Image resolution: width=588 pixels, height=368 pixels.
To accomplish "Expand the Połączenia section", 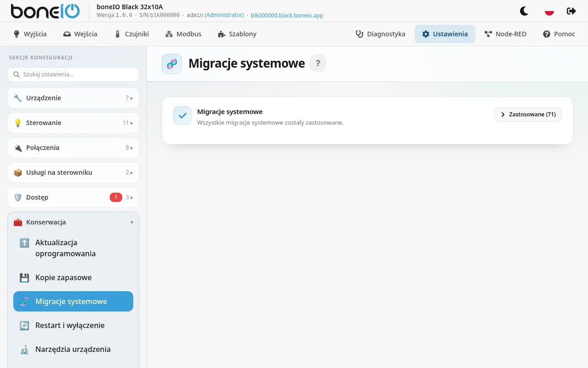I will tap(73, 148).
